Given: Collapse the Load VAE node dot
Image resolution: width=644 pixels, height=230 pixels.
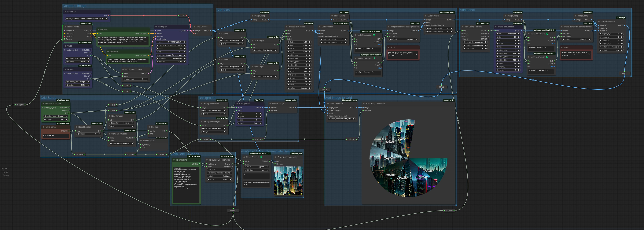Looking at the screenshot, I should [65, 12].
